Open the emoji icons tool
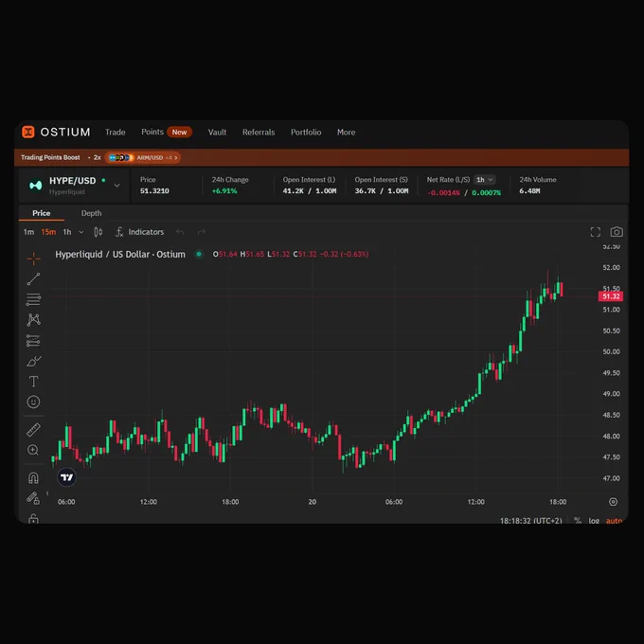This screenshot has width=644, height=644. coord(34,402)
